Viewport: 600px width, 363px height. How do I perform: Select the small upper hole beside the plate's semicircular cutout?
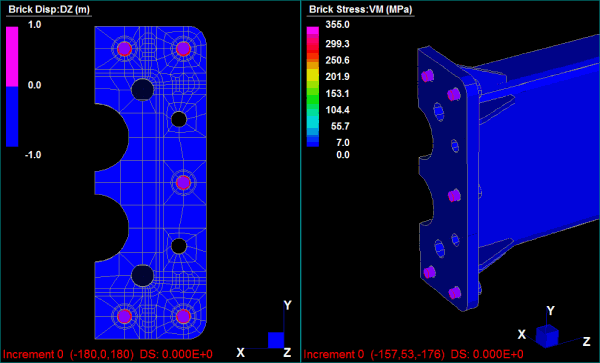(179, 119)
